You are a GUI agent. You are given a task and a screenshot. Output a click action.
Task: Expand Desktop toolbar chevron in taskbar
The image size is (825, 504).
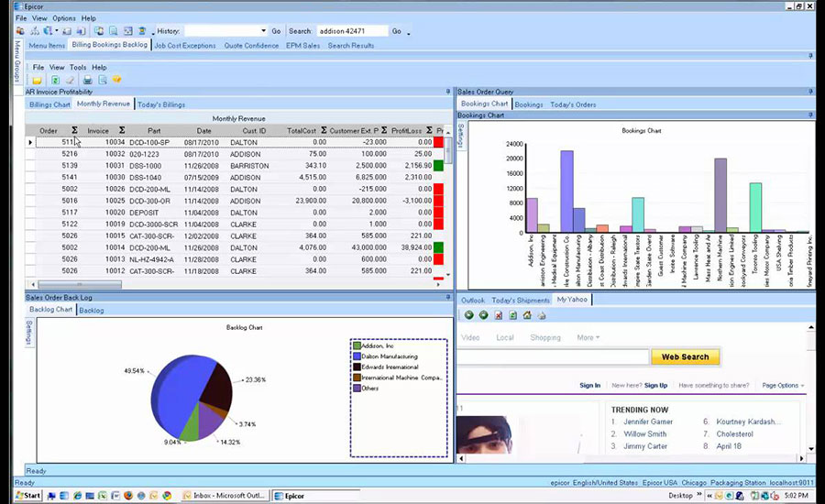(x=698, y=495)
